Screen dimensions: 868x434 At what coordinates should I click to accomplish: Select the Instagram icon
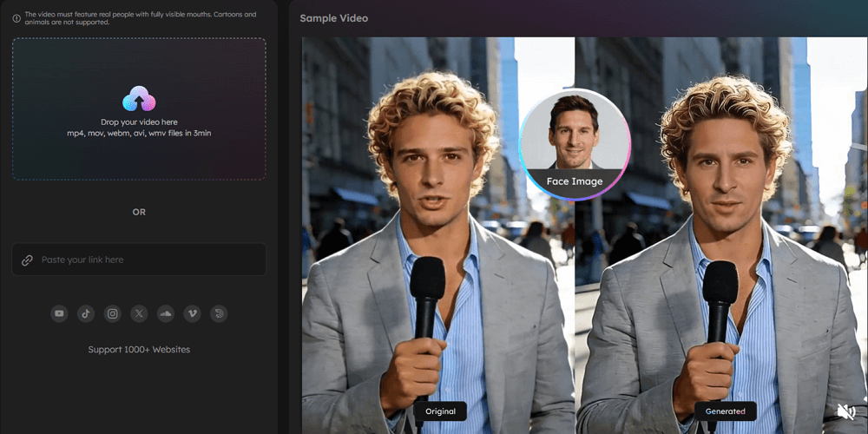pos(112,313)
